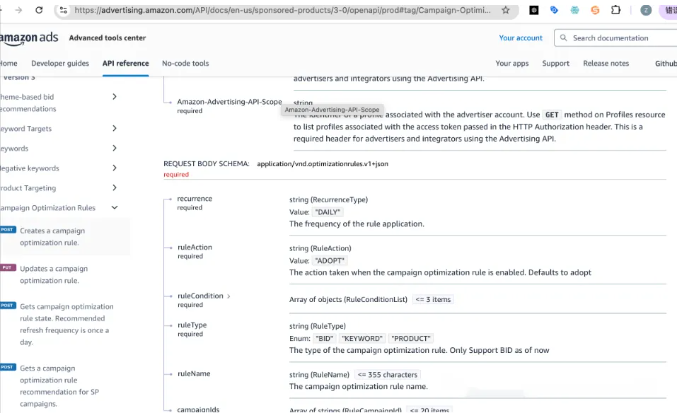Click the PUT badge for Updates a campaign optimization rule

[8, 268]
